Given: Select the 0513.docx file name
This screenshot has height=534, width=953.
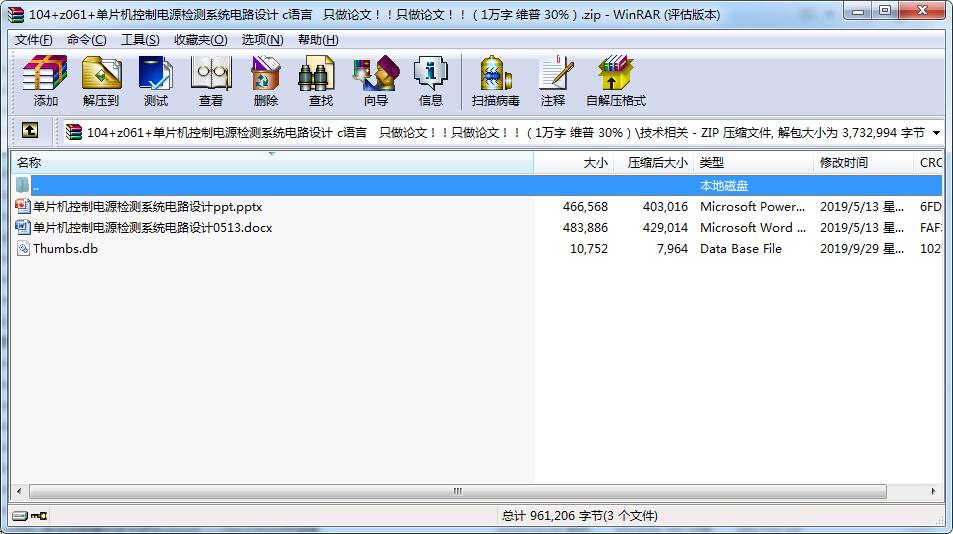Looking at the screenshot, I should (x=153, y=228).
